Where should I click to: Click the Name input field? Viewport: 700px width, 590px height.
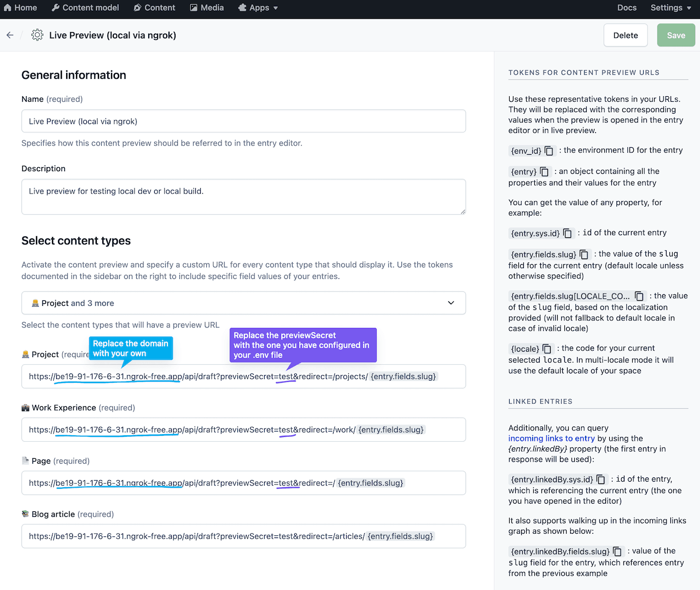pyautogui.click(x=243, y=121)
